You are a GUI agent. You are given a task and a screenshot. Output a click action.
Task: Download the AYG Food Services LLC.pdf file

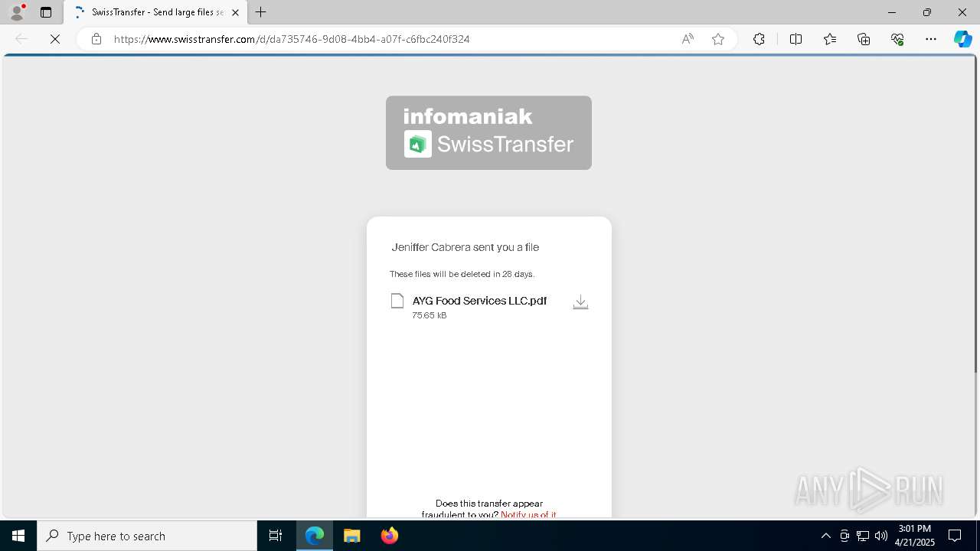pos(580,302)
